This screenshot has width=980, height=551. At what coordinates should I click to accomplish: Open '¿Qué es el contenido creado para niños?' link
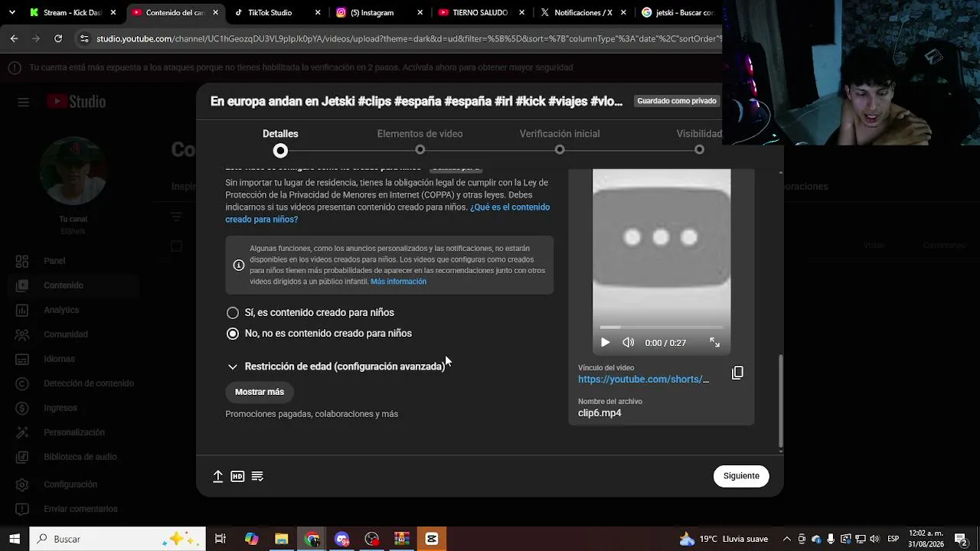click(x=387, y=214)
